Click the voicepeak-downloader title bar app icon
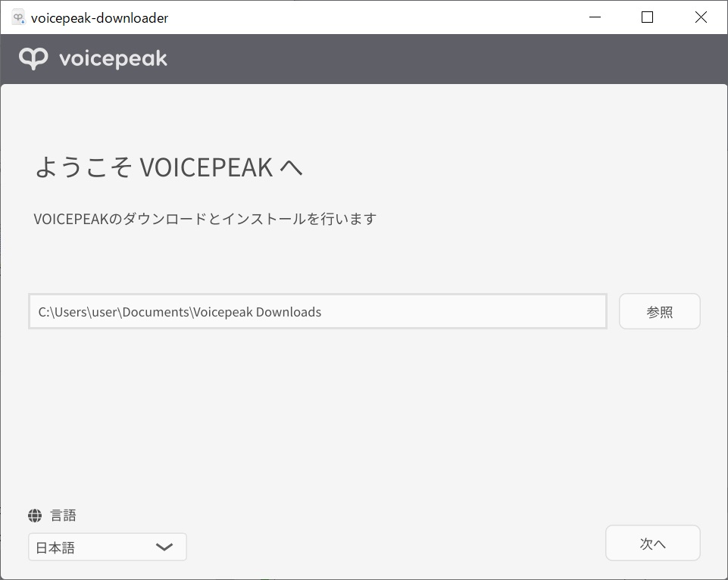The height and width of the screenshot is (580, 728). 18,17
